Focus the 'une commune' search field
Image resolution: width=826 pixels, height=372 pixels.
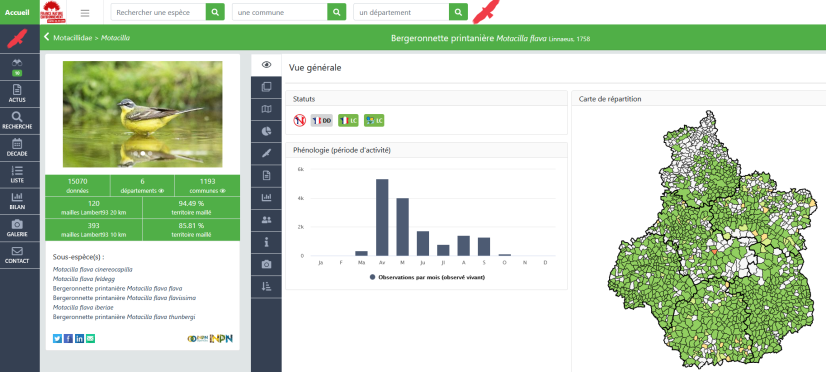[x=280, y=12]
